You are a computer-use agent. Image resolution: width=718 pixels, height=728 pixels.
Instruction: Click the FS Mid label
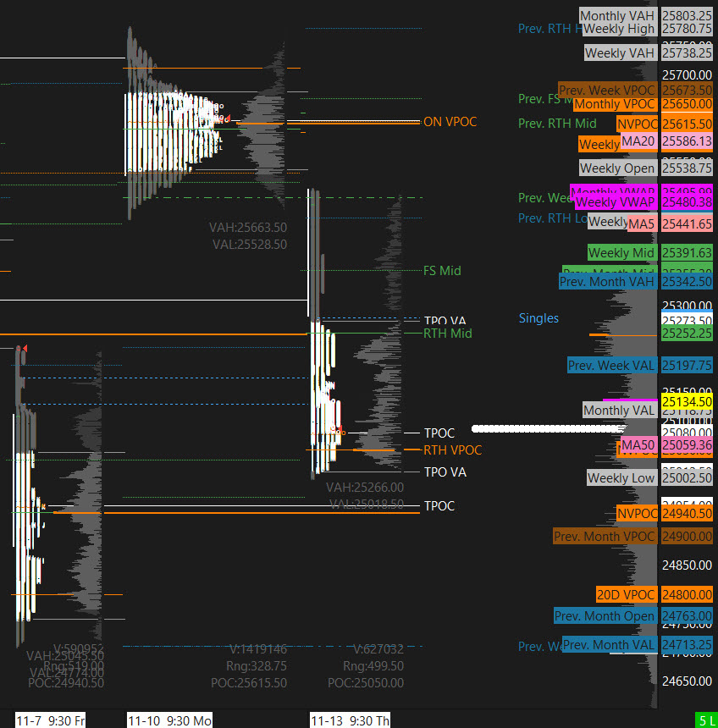(x=442, y=271)
